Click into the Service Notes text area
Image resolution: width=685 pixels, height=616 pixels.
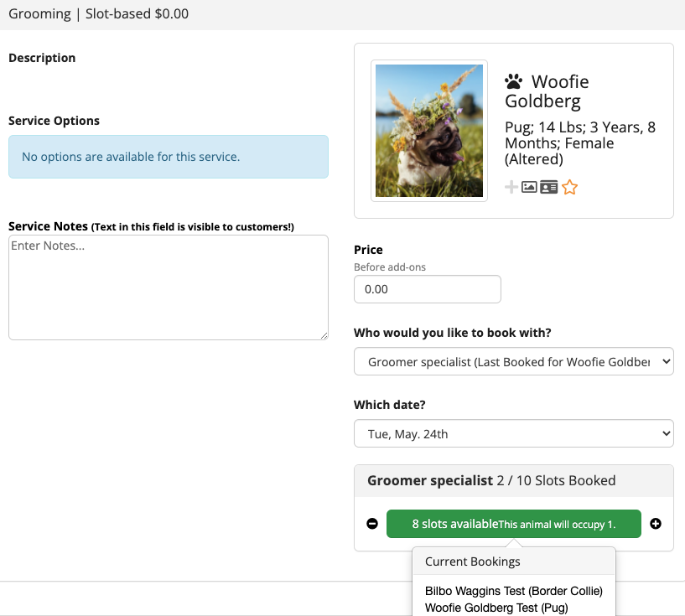coord(169,287)
